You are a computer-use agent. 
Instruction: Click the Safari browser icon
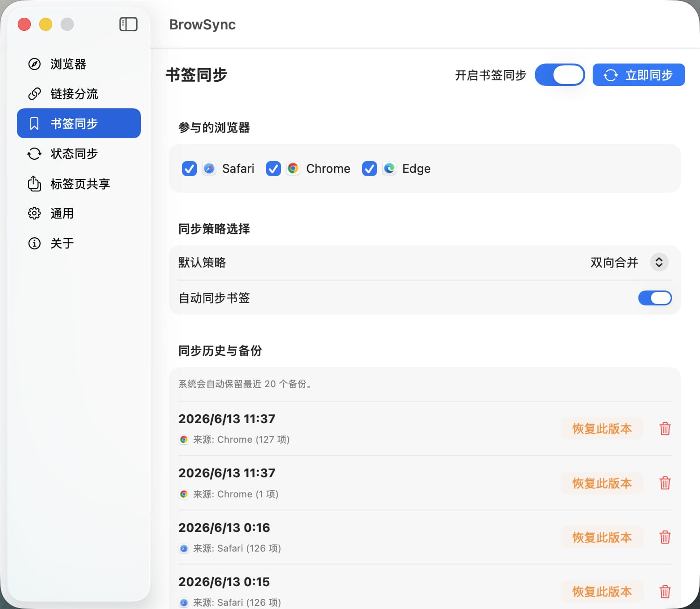[209, 169]
